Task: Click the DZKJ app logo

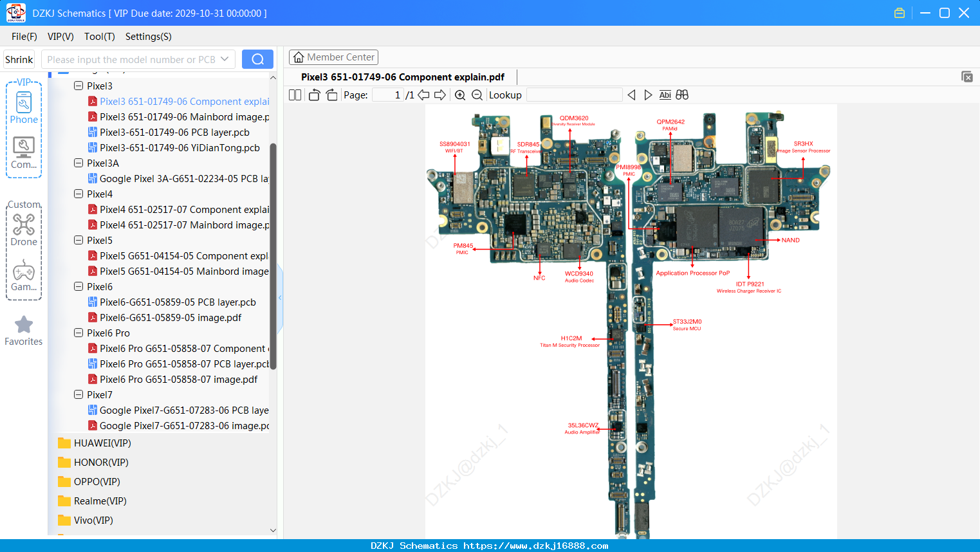Action: pos(16,13)
